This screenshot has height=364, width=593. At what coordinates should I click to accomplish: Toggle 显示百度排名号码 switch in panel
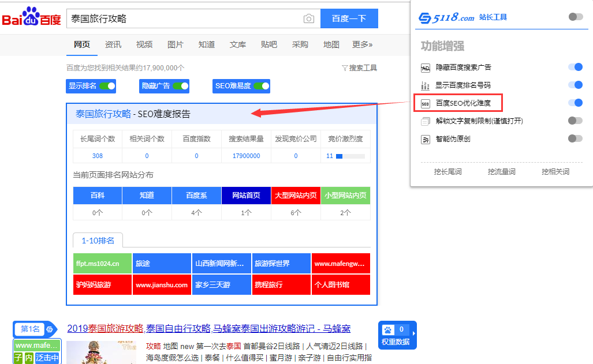pos(576,85)
